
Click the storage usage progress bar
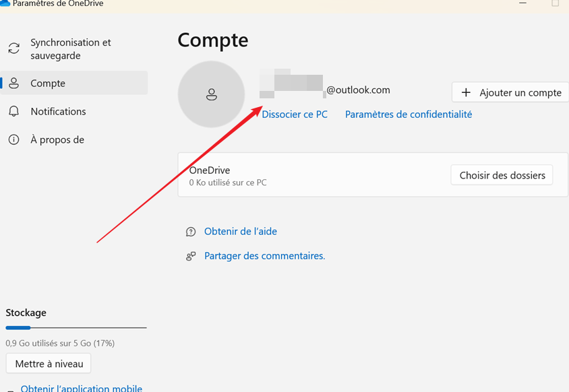click(x=76, y=328)
